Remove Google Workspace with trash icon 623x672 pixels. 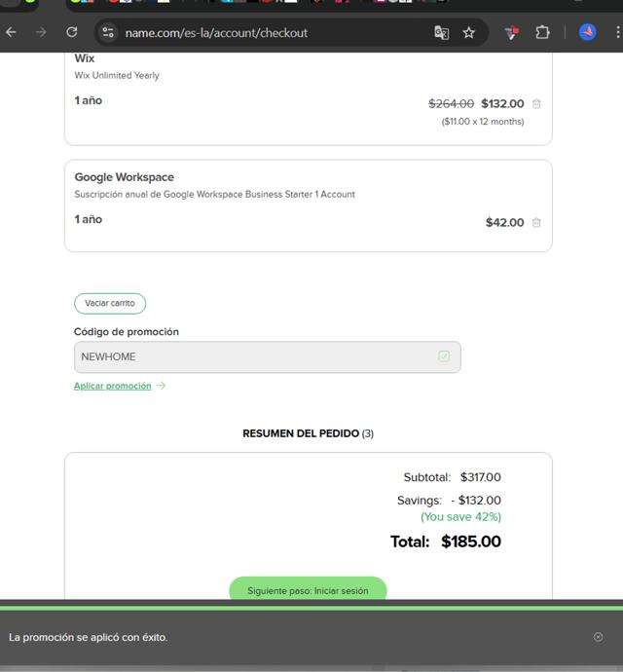[x=536, y=222]
